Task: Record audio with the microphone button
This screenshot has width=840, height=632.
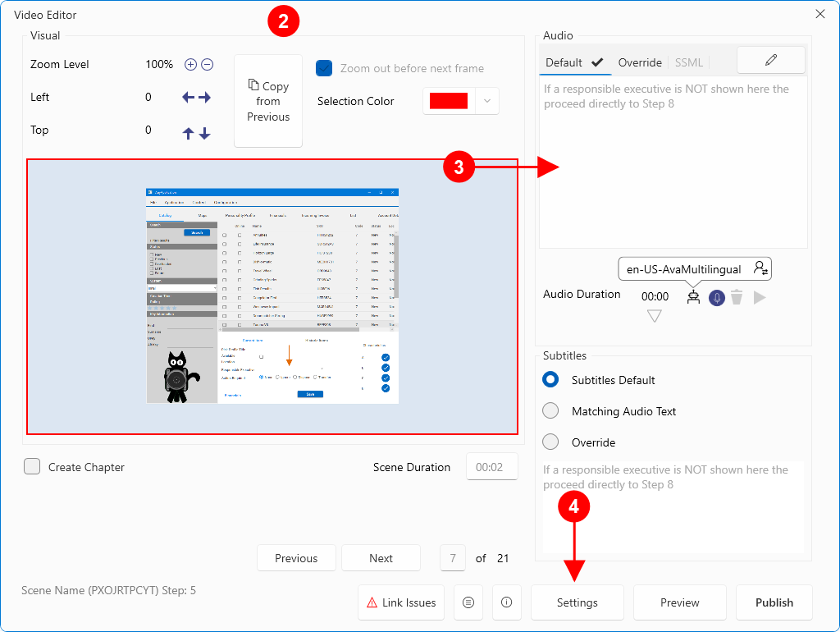Action: click(x=717, y=297)
